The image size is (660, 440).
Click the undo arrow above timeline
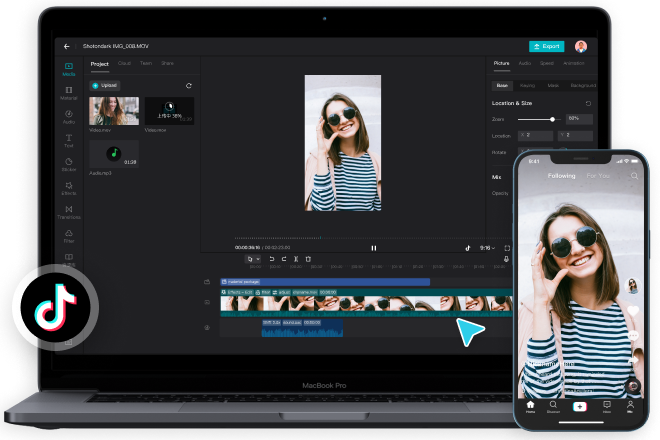(271, 259)
